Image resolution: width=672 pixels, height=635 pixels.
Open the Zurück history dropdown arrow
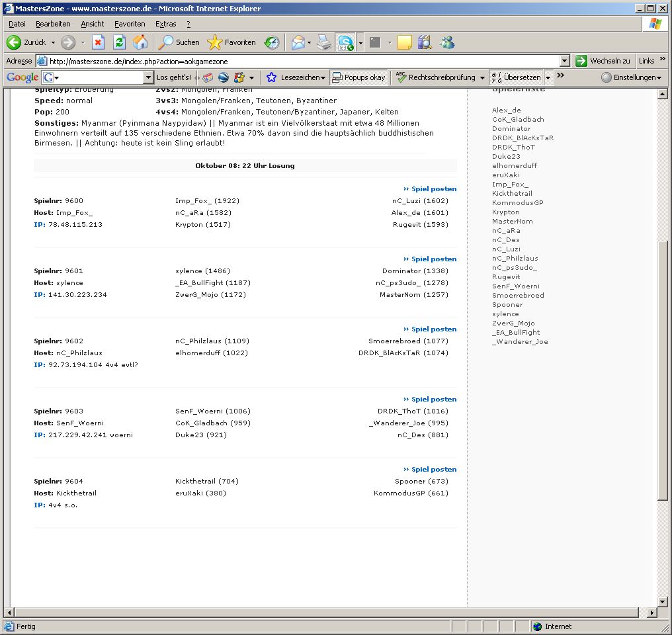click(x=53, y=42)
